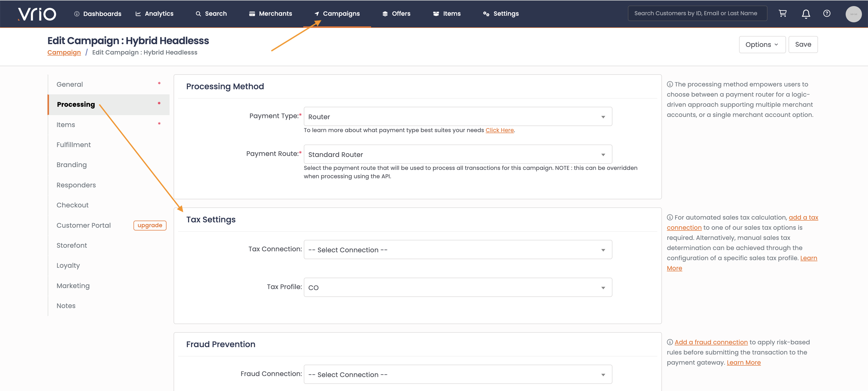Viewport: 868px width, 391px height.
Task: Expand the Payment Route dropdown
Action: click(x=458, y=154)
